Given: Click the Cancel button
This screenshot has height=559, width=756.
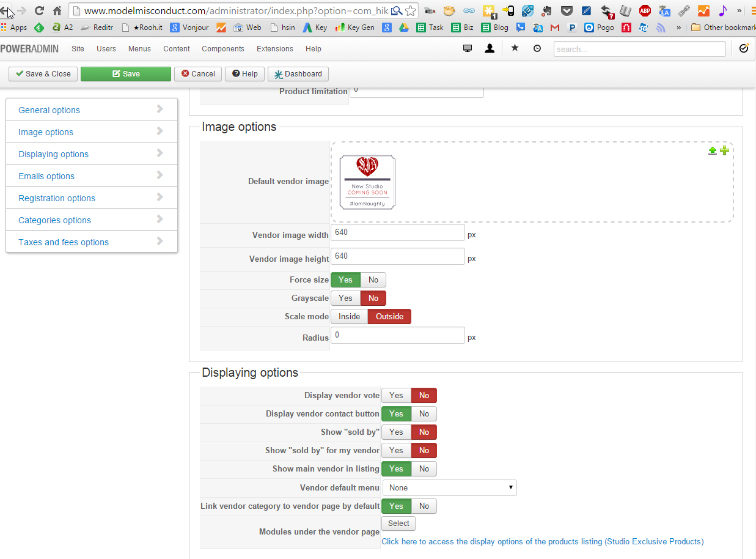Looking at the screenshot, I should coord(198,74).
